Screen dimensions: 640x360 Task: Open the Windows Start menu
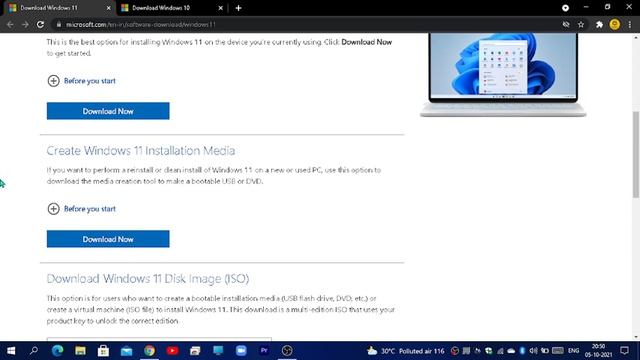[x=11, y=351]
